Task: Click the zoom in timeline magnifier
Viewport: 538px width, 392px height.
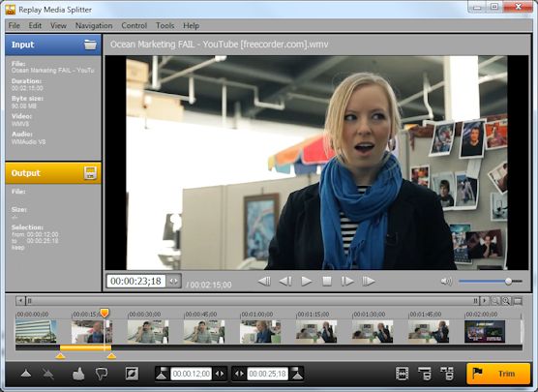Action: tap(506, 301)
